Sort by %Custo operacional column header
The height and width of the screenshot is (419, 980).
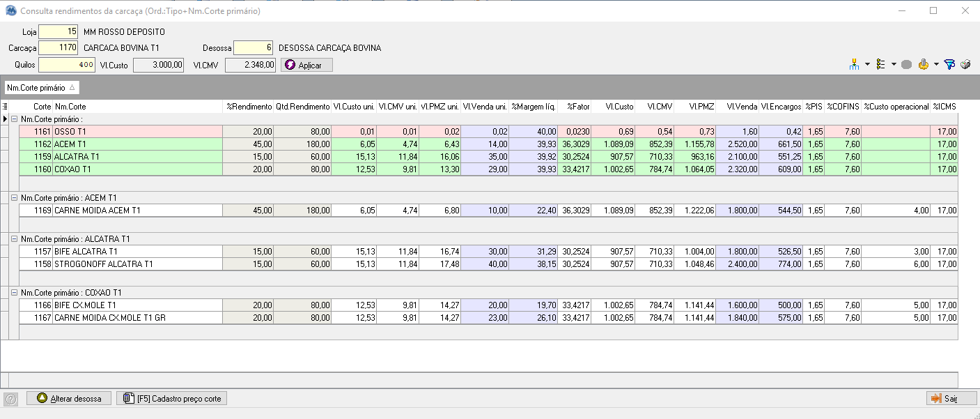click(x=896, y=107)
